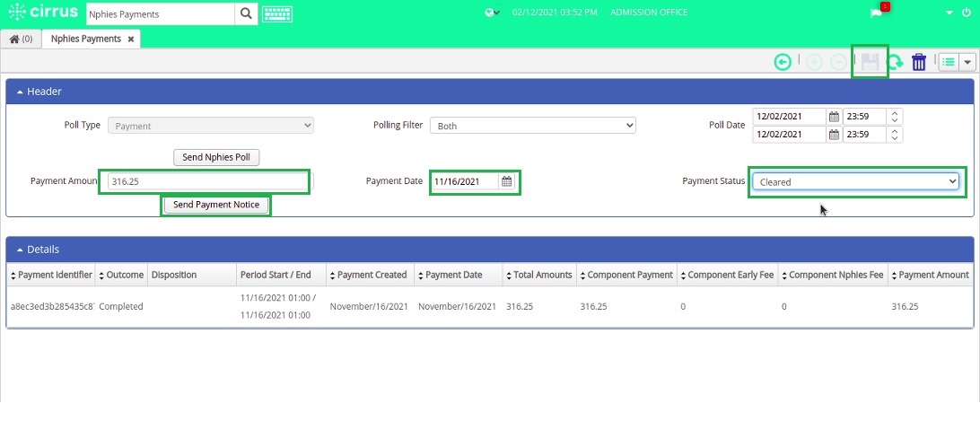The image size is (980, 430).
Task: Click the second Poll Date time stepper
Action: [x=895, y=135]
